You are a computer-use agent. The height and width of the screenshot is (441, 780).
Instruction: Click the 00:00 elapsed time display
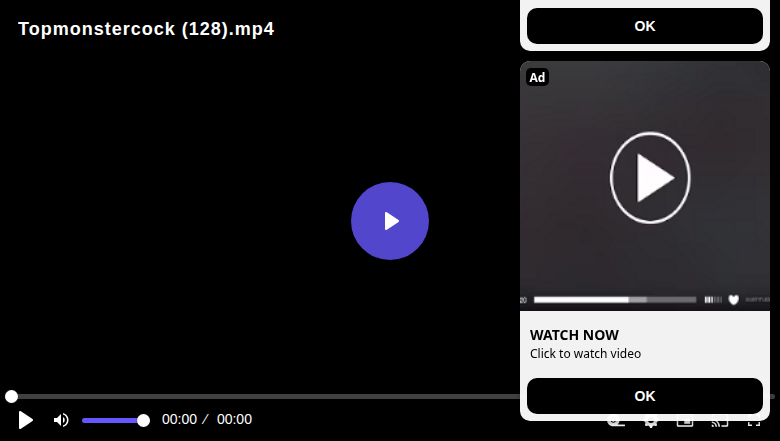tap(179, 419)
